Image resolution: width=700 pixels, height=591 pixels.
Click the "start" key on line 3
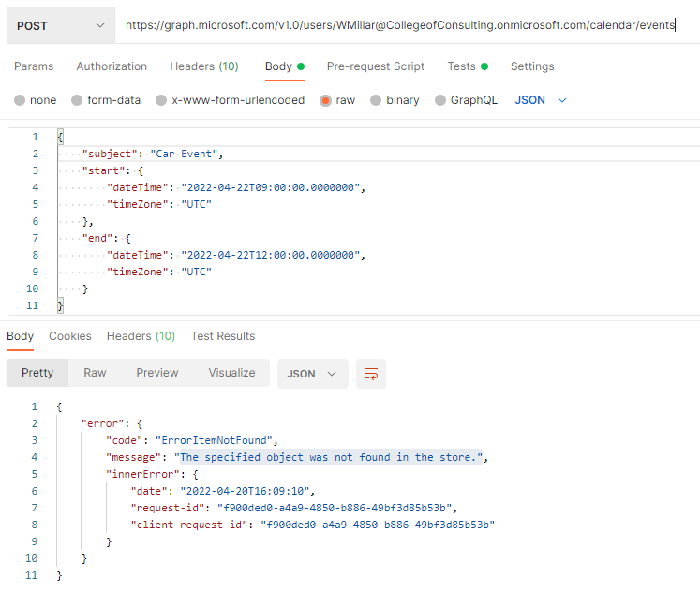click(x=103, y=170)
